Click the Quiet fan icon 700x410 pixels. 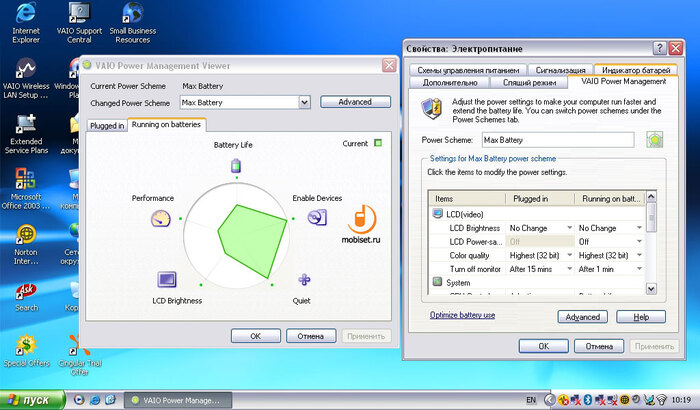304,280
